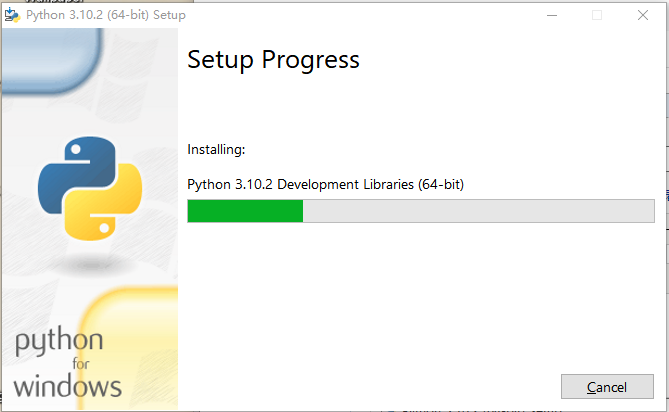Click the "Setup Progress" heading
This screenshot has height=412, width=669.
[273, 60]
